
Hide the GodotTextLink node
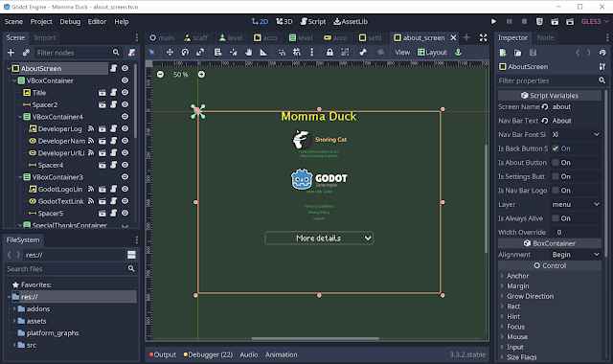[125, 201]
